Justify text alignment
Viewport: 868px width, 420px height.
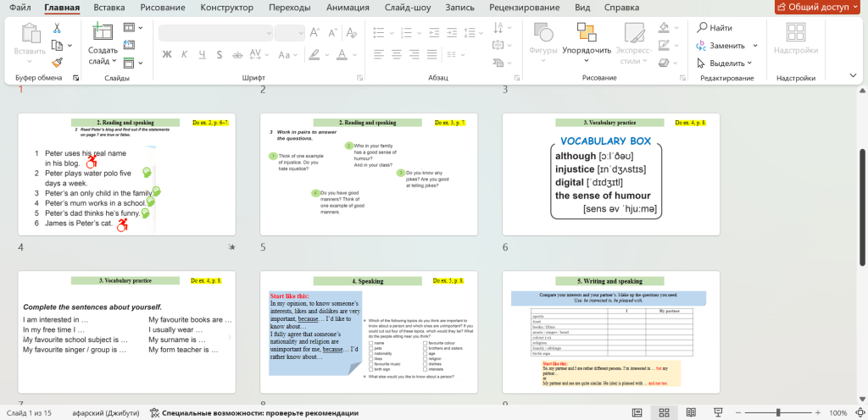pos(431,54)
